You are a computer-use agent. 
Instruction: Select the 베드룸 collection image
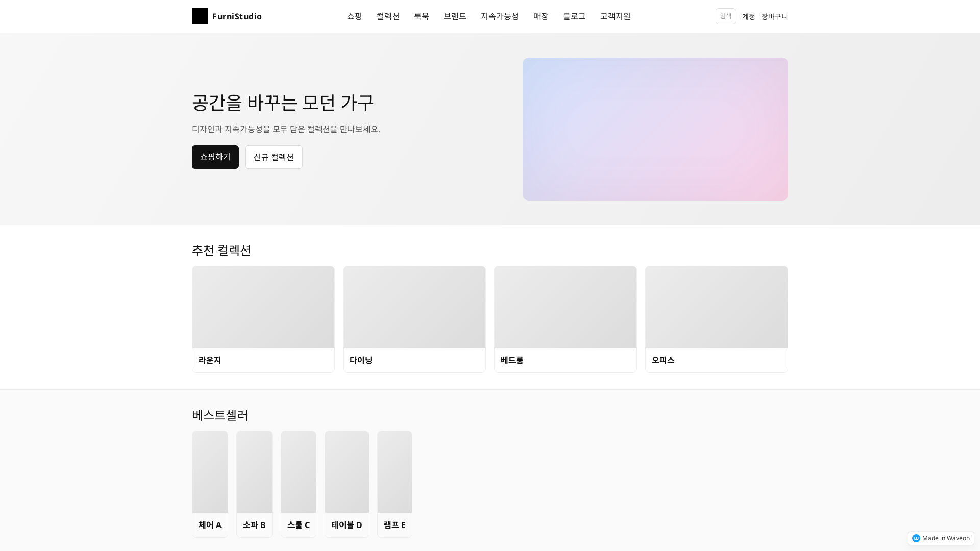(x=565, y=307)
